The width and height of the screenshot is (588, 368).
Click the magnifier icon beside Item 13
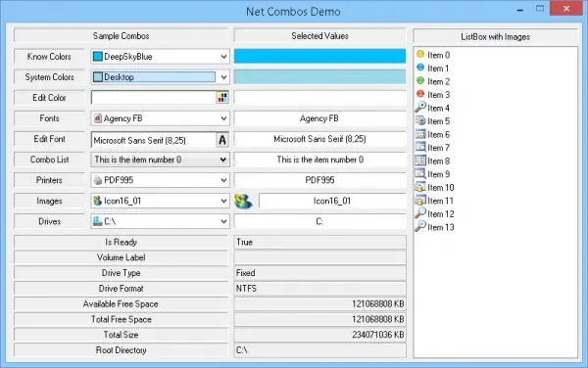420,226
